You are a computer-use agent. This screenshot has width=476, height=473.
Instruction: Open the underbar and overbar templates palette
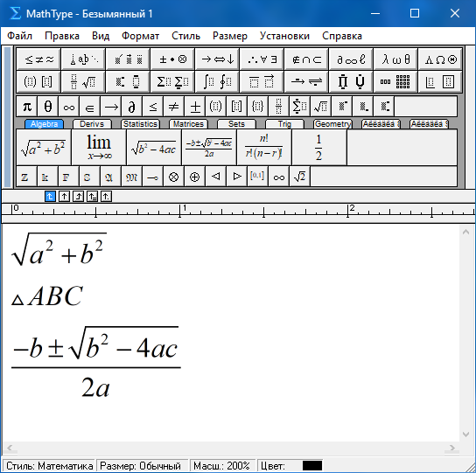tap(262, 81)
